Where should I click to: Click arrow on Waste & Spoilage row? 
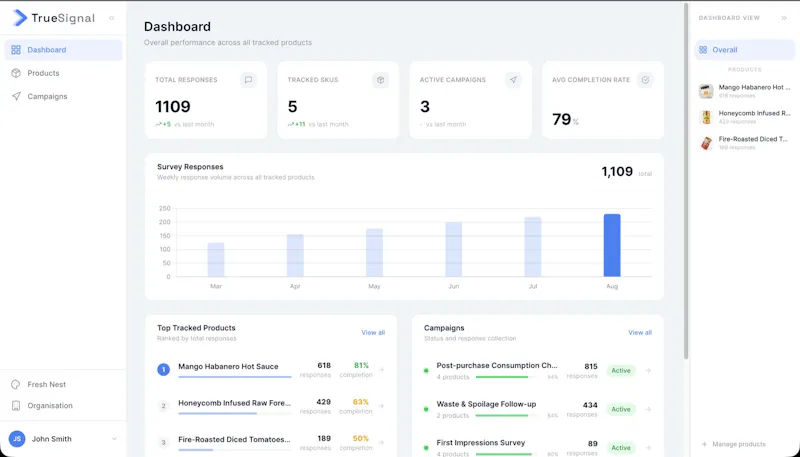click(x=648, y=409)
